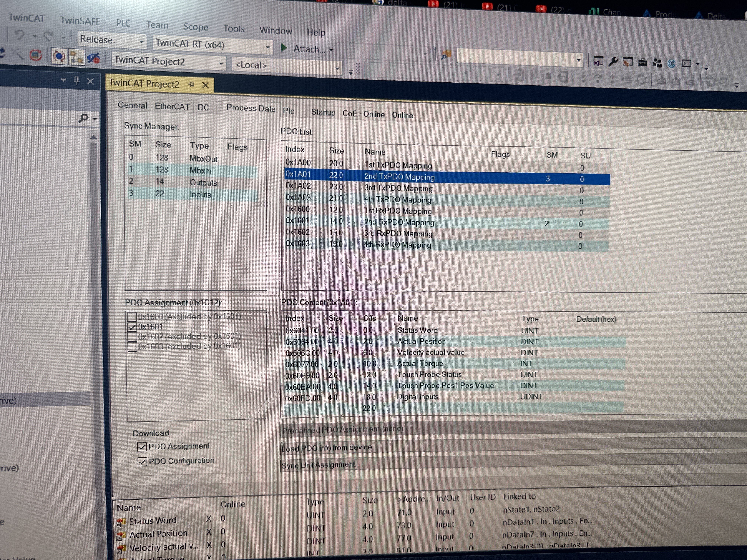Select the 0x1A02 3rd TxPDO Mapping row
This screenshot has height=560, width=747.
[398, 188]
